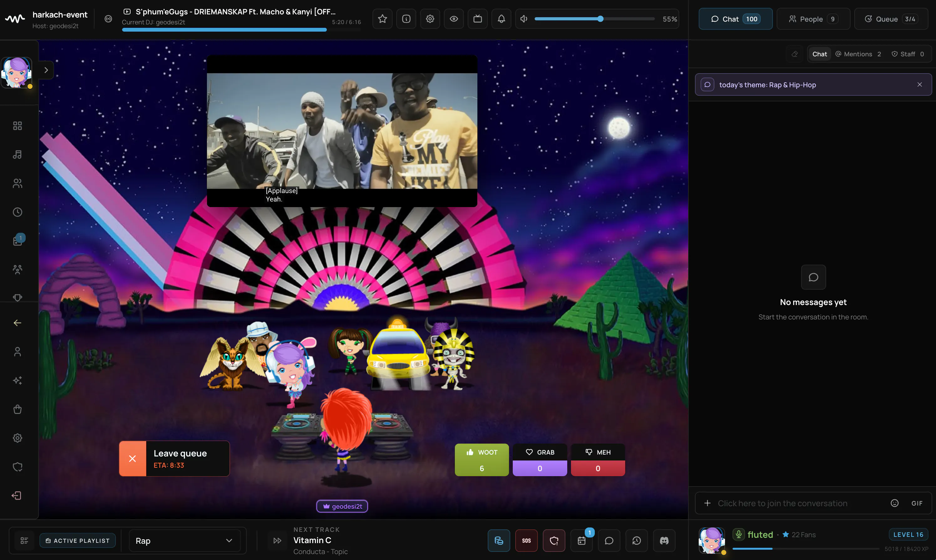Open the dashboard grid icon in sidebar
The width and height of the screenshot is (936, 560).
[x=17, y=126]
